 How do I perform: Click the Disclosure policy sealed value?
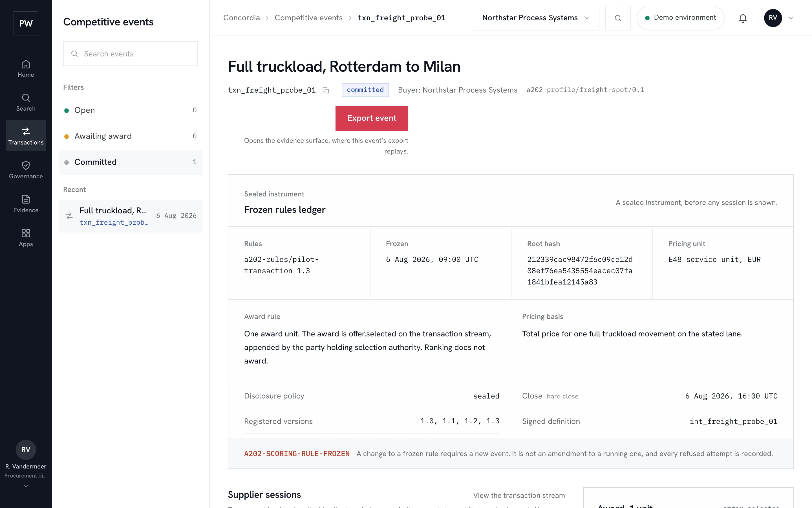(486, 396)
